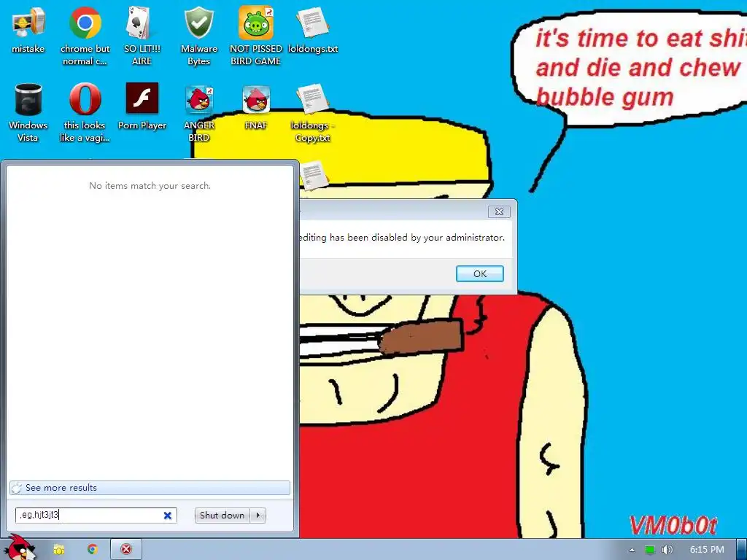Screen dimensions: 747x560
Task: Open the 'mistake' computer desktop icon
Action: pos(28,30)
